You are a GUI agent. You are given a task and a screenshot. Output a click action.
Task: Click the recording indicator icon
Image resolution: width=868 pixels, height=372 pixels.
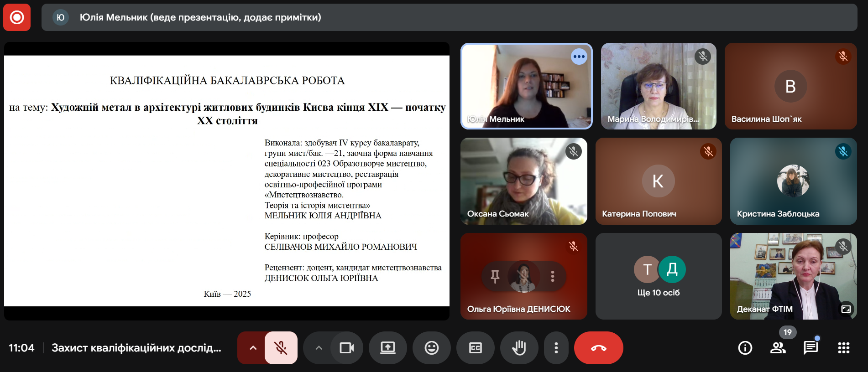pos(17,17)
